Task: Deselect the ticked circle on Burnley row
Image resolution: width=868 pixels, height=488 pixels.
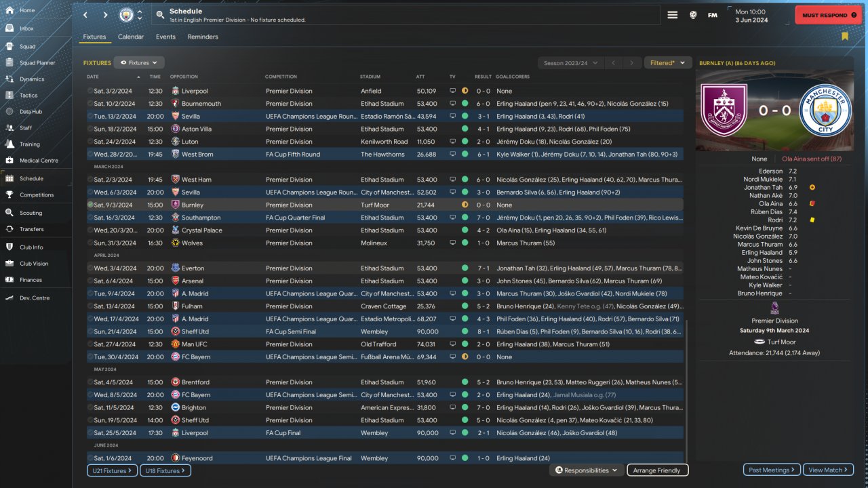Action: (90, 205)
